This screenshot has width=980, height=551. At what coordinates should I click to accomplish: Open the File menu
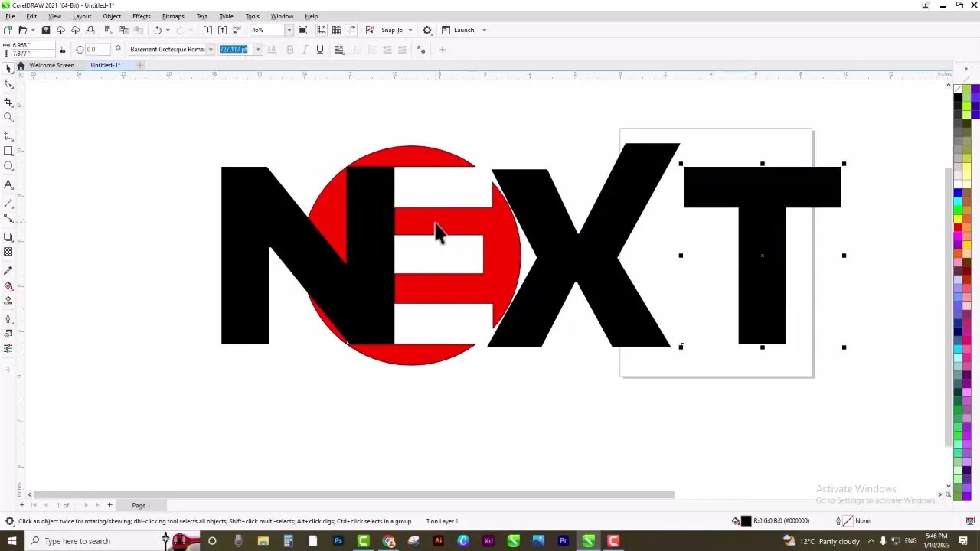coord(10,16)
